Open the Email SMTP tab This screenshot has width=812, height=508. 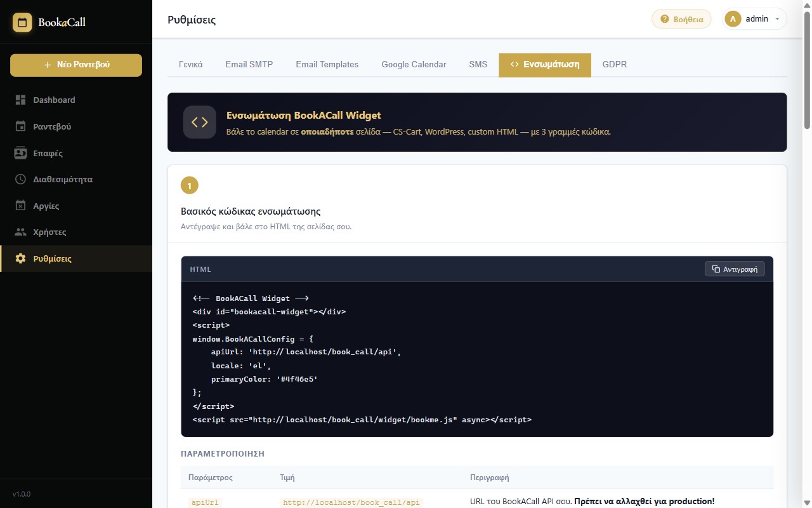[249, 65]
